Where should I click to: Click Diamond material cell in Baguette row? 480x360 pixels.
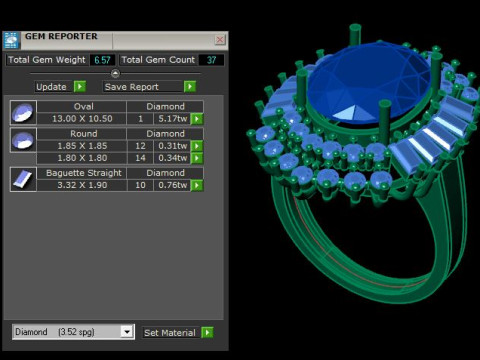[165, 173]
